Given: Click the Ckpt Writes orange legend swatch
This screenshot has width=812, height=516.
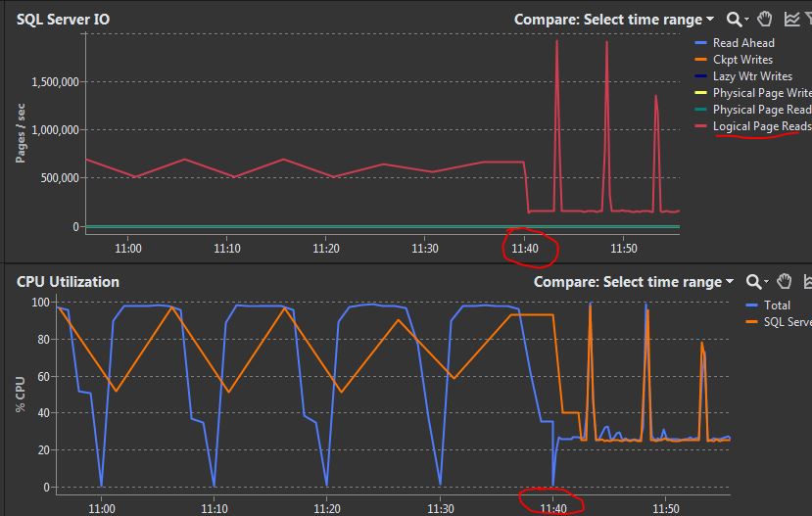Looking at the screenshot, I should 700,60.
